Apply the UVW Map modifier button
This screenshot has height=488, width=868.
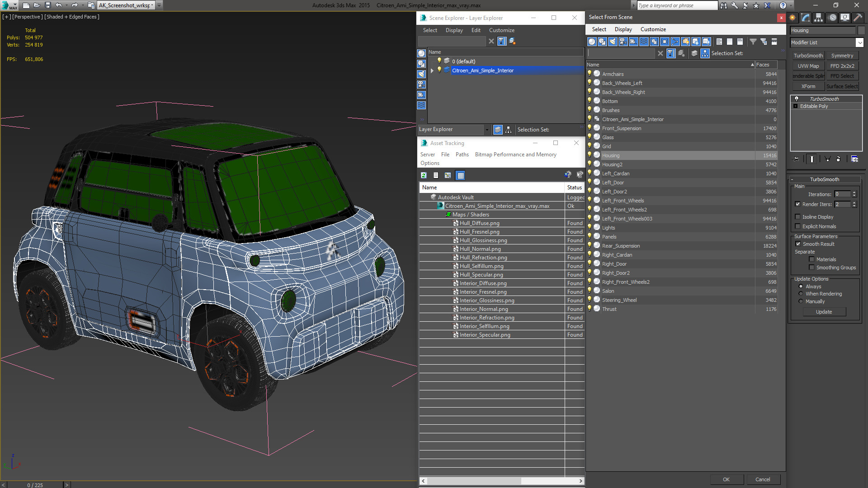click(808, 66)
